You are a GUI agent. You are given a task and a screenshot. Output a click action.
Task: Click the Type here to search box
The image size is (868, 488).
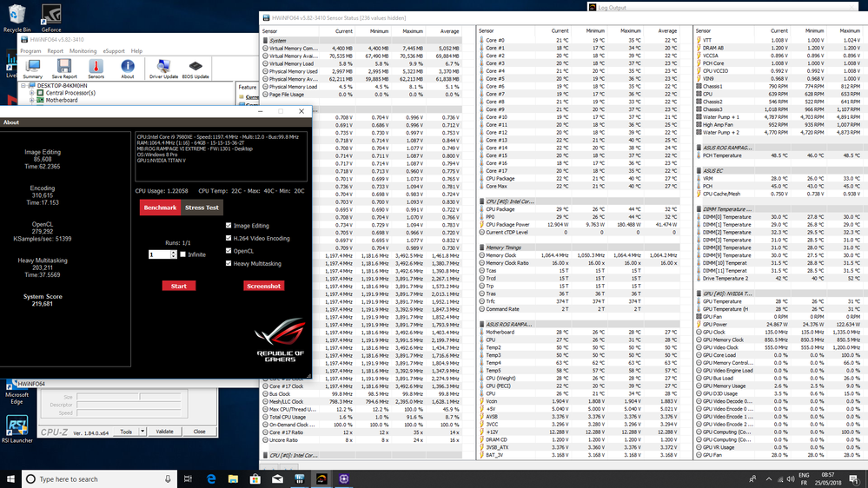pyautogui.click(x=100, y=479)
